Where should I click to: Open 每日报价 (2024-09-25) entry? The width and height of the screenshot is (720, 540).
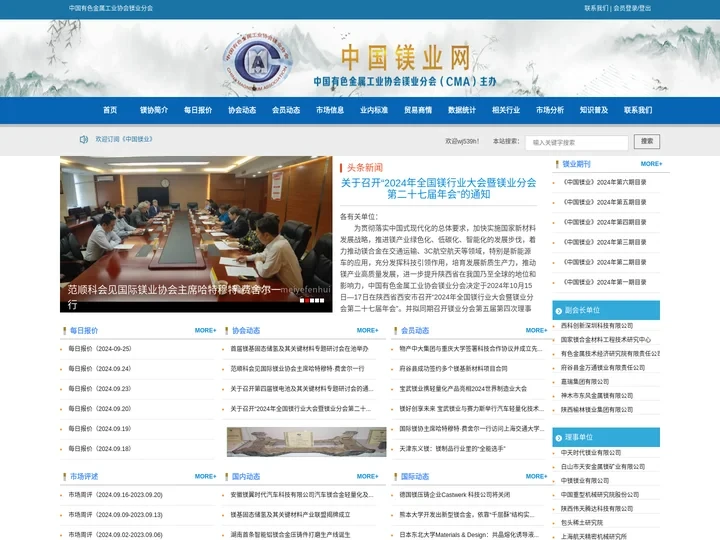coord(100,349)
